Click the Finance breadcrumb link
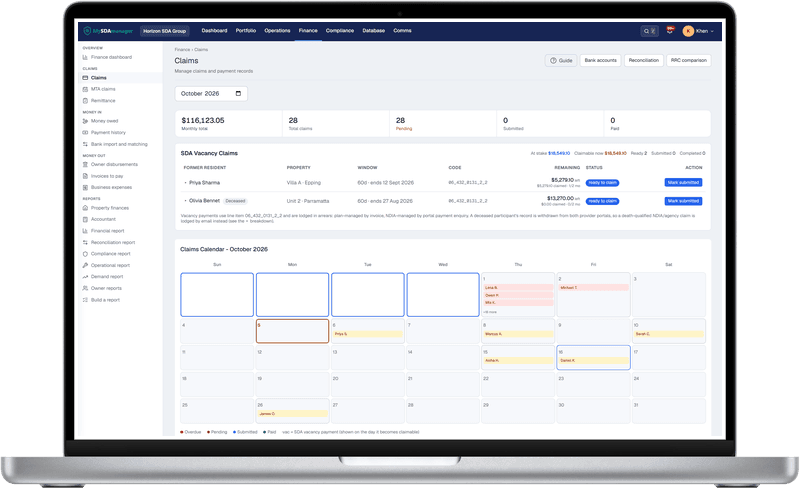 (182, 50)
